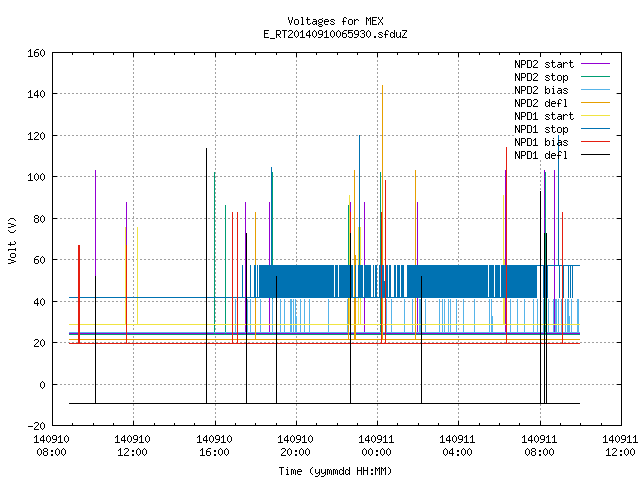Click the blue NPD1 stop legend line
The height and width of the screenshot is (480, 640).
point(596,129)
